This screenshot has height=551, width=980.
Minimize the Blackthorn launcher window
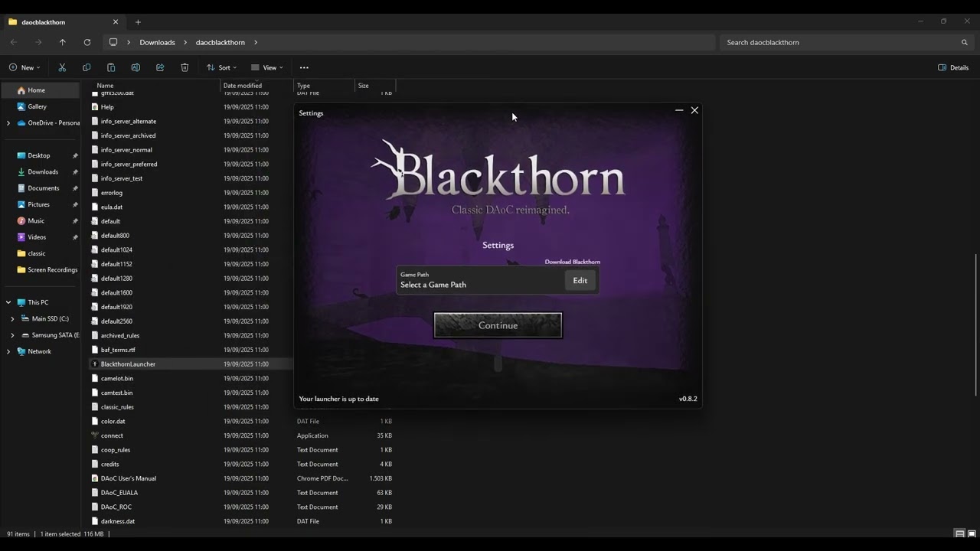pyautogui.click(x=679, y=110)
